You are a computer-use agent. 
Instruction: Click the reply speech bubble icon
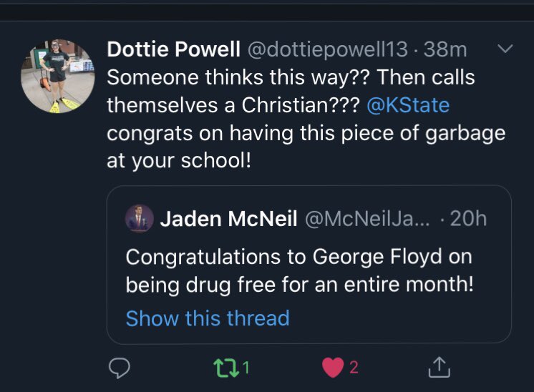[x=120, y=368]
